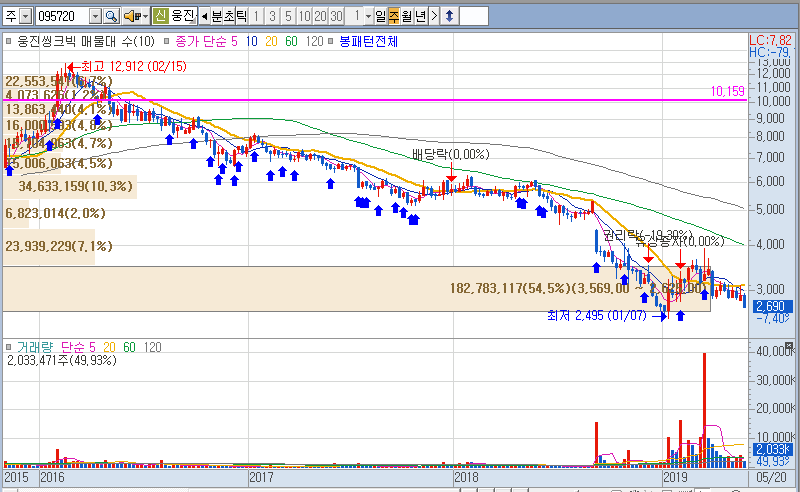Screen dimensions: 800x492
Task: Click the orange 20 moving average label
Action: coord(271,41)
